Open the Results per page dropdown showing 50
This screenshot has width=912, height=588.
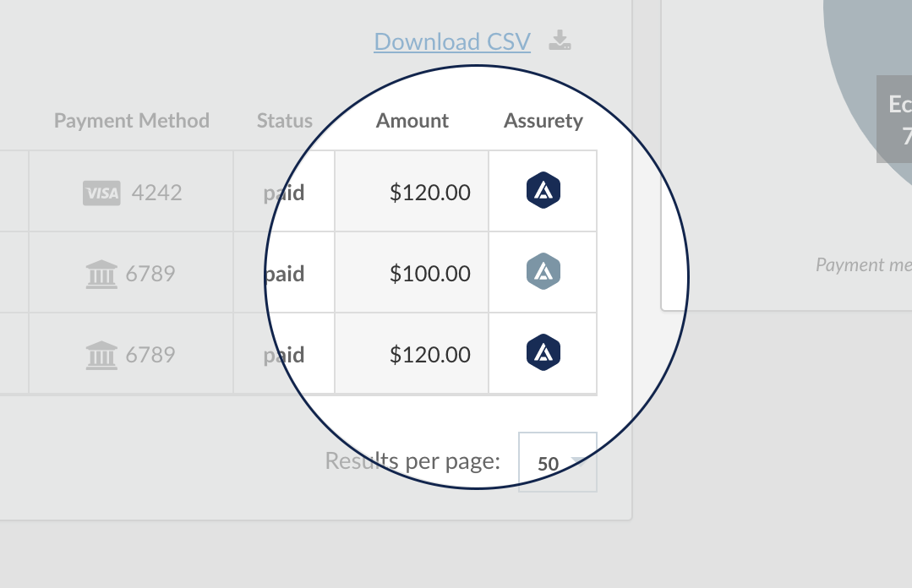pyautogui.click(x=558, y=462)
